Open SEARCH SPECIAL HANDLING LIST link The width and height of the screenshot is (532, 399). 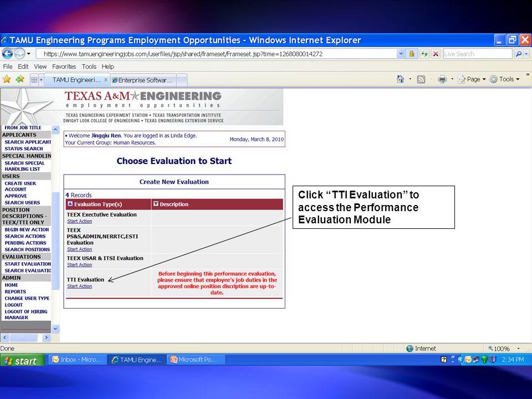click(x=24, y=166)
